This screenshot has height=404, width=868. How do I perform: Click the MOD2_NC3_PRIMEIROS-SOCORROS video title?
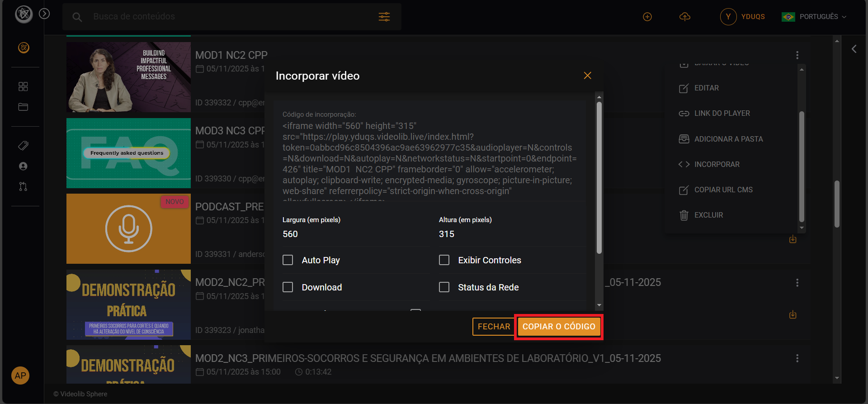click(x=428, y=358)
